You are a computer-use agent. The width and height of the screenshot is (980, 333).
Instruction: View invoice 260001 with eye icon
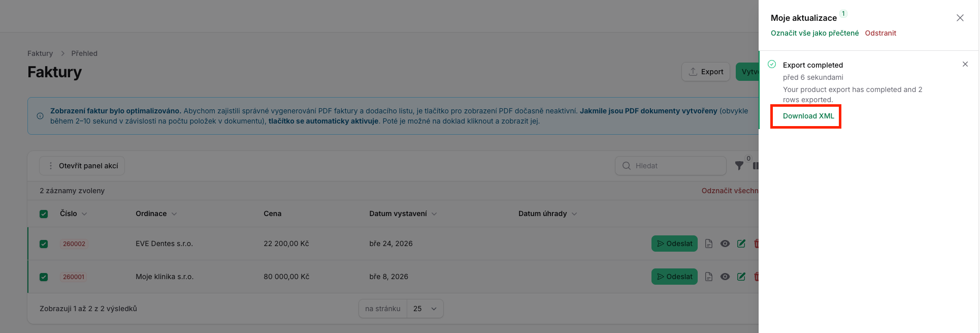pos(725,277)
